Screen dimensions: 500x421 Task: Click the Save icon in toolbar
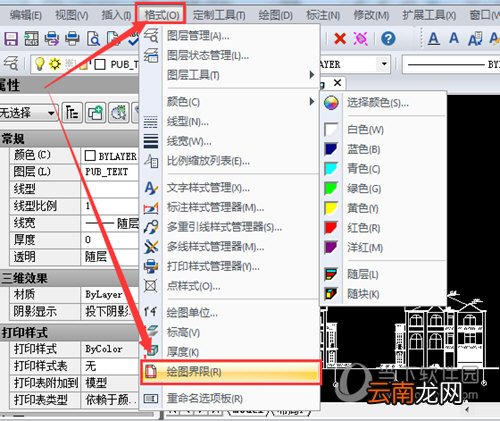click(x=11, y=39)
